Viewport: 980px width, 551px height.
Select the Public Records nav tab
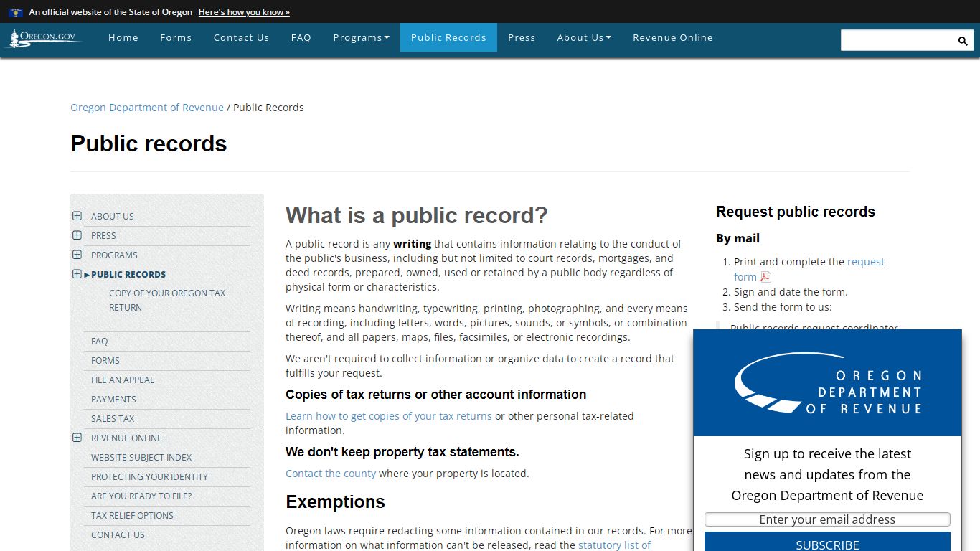pos(448,37)
